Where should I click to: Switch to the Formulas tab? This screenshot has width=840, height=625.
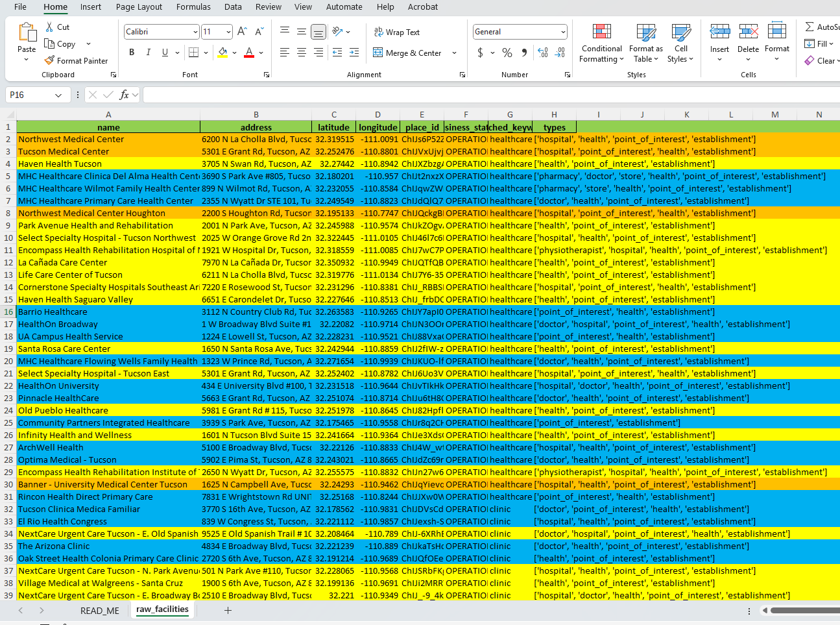pyautogui.click(x=193, y=7)
